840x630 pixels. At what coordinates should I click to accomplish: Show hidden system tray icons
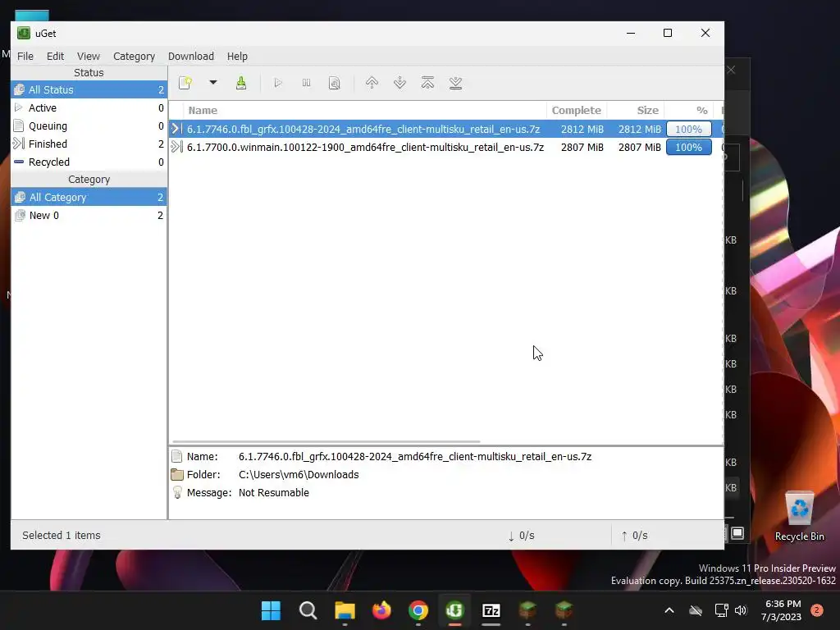tap(669, 610)
